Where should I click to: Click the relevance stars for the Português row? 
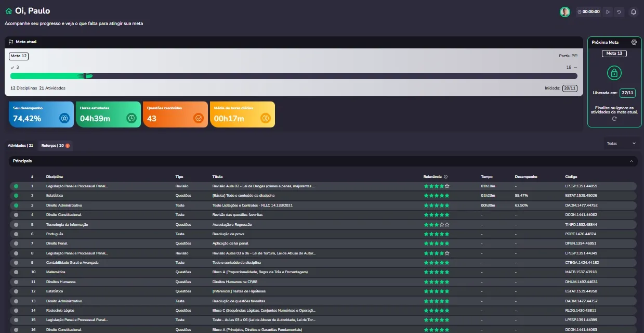coord(437,234)
